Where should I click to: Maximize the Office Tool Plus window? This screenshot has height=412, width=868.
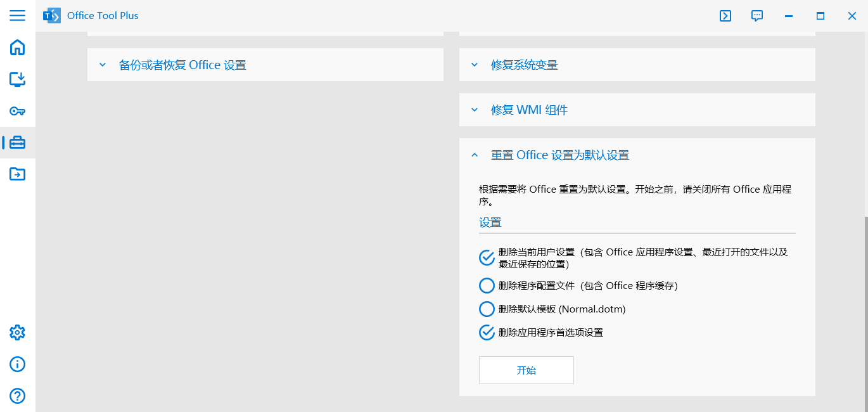point(820,16)
